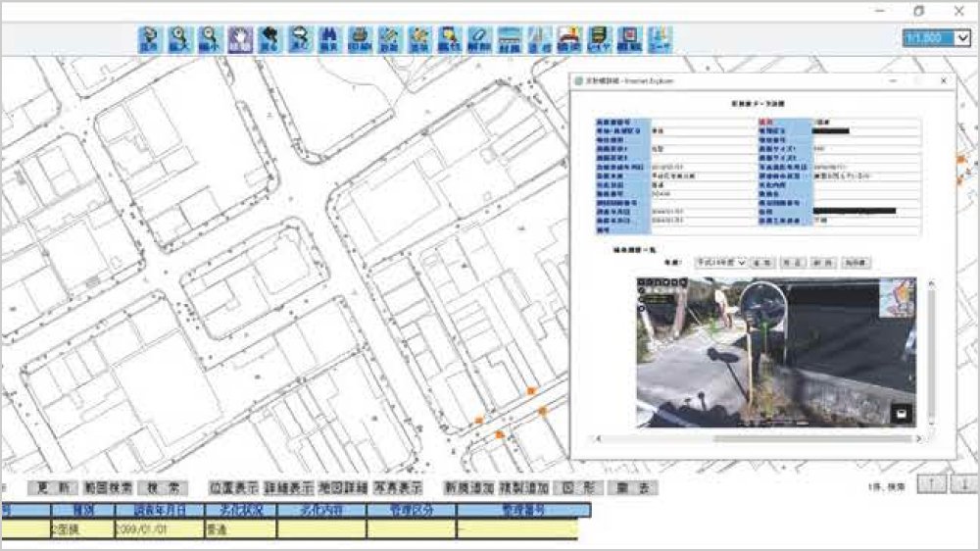The width and height of the screenshot is (980, 551).
Task: Select the 縮小 zoom-out magnifier tool
Action: pyautogui.click(x=210, y=39)
